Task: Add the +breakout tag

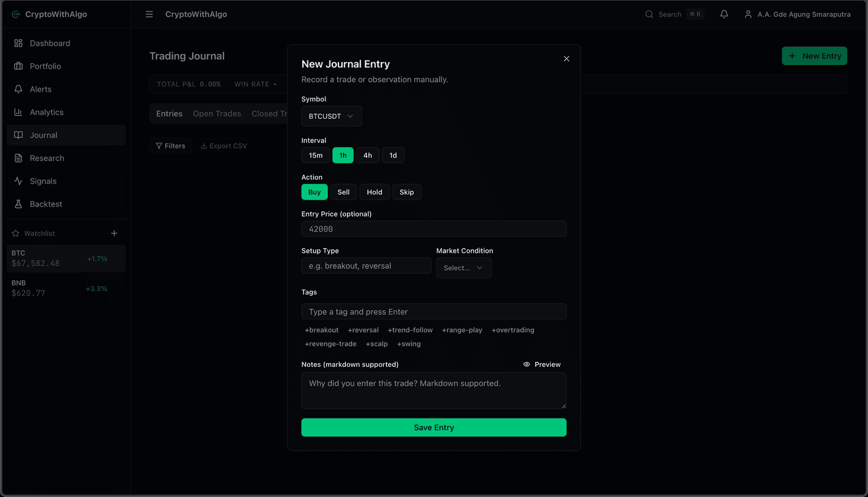Action: pos(322,330)
